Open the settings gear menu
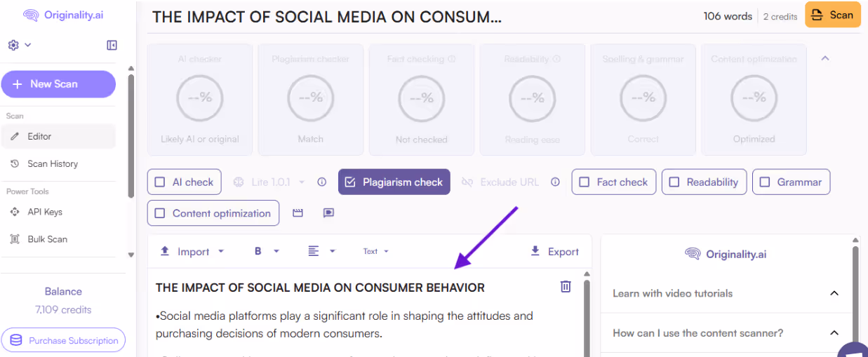Image resolution: width=868 pixels, height=357 pixels. tap(19, 45)
